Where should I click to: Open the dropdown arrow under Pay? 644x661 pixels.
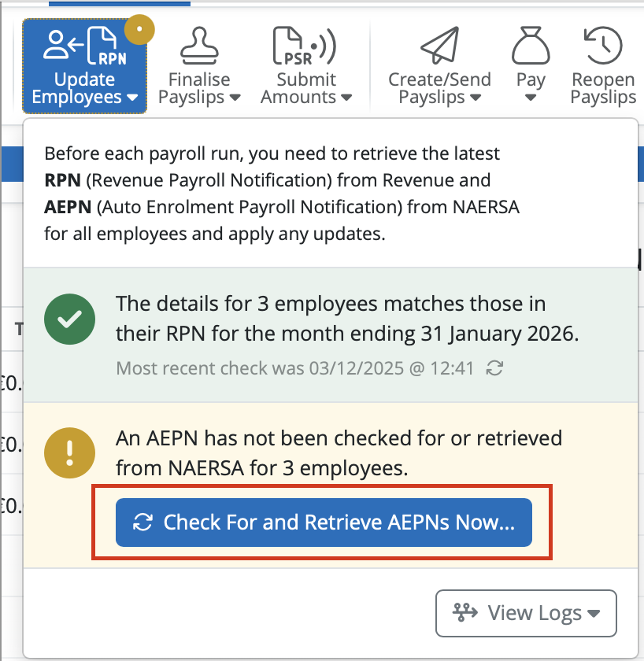tap(531, 98)
